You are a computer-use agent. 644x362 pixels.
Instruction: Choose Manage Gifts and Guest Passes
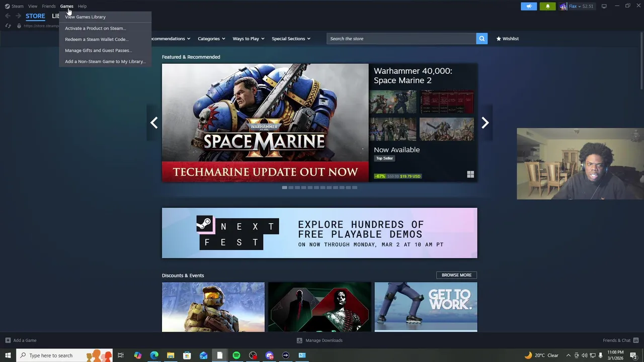105,50
